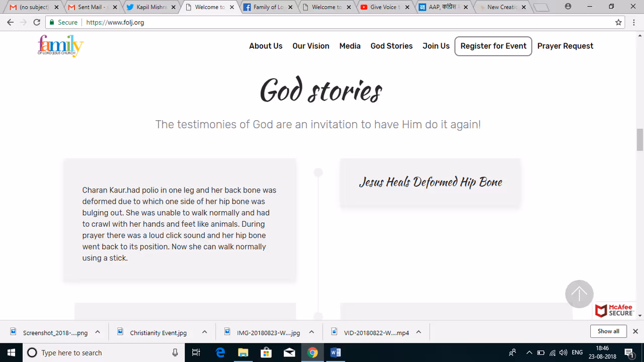Switch to the Kapil Mishra Twitter tab

(x=151, y=7)
